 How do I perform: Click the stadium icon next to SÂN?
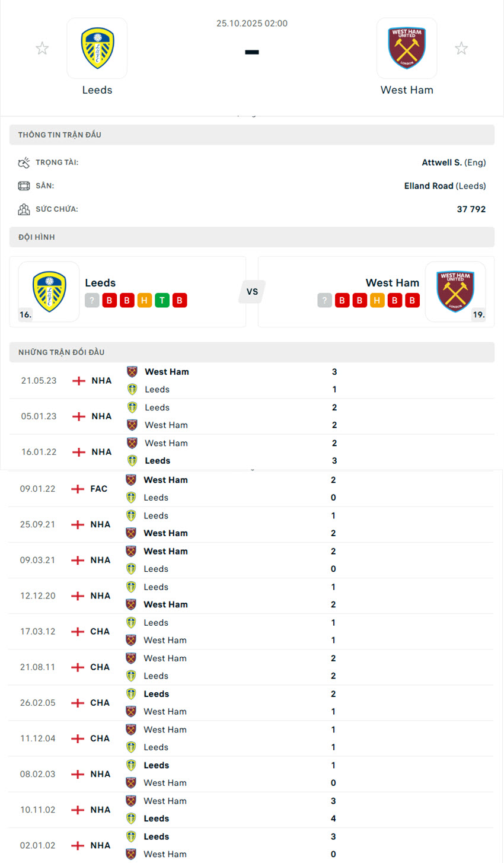pyautogui.click(x=24, y=186)
